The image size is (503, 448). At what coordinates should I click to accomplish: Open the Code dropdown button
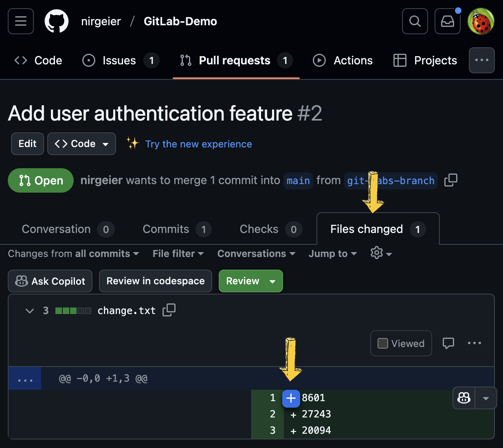point(81,144)
